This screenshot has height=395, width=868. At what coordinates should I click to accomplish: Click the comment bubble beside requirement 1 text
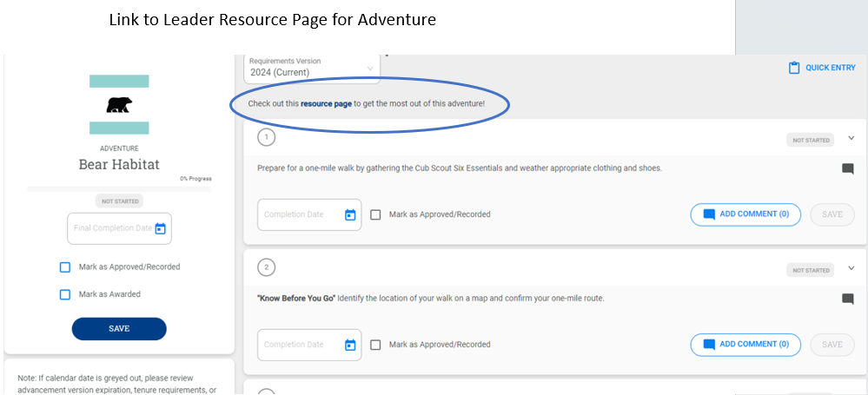click(x=847, y=168)
